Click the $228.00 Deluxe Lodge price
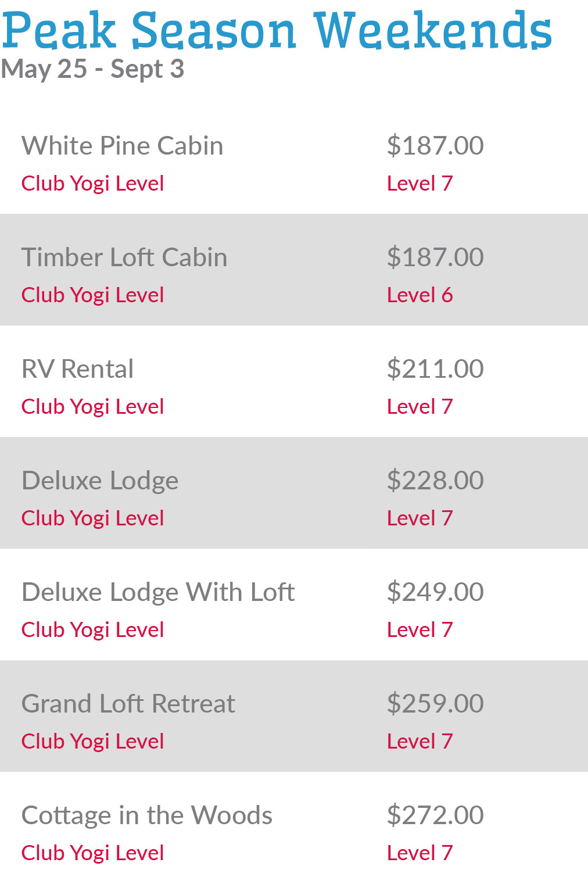Image resolution: width=588 pixels, height=884 pixels. pyautogui.click(x=435, y=481)
